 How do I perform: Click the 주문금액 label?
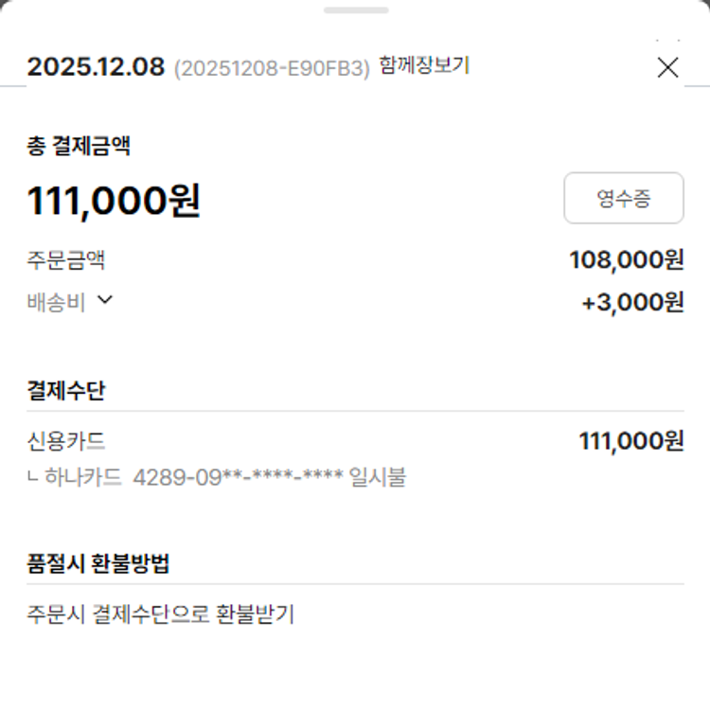66,259
